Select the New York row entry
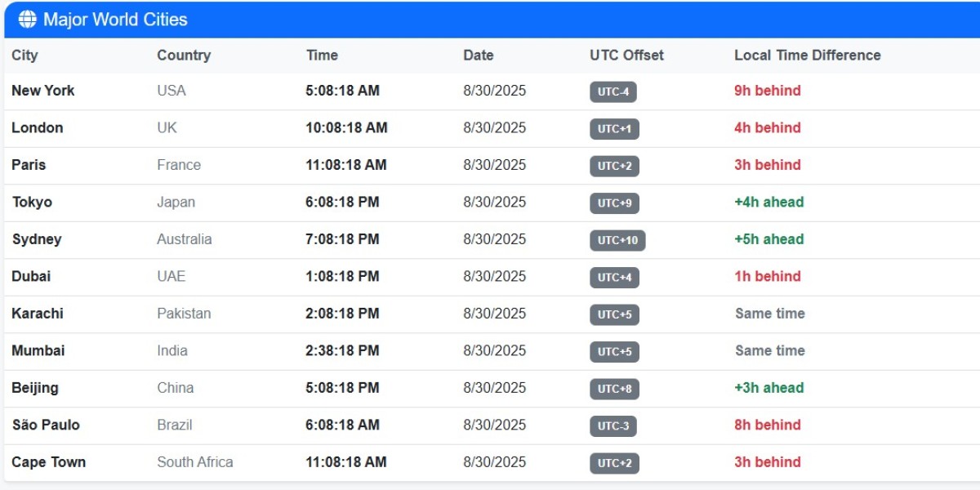The height and width of the screenshot is (490, 980). pos(42,91)
